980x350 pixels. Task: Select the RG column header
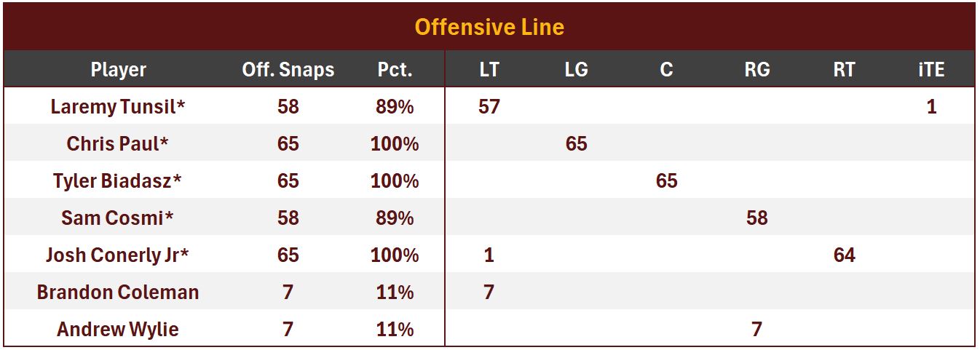tap(756, 70)
